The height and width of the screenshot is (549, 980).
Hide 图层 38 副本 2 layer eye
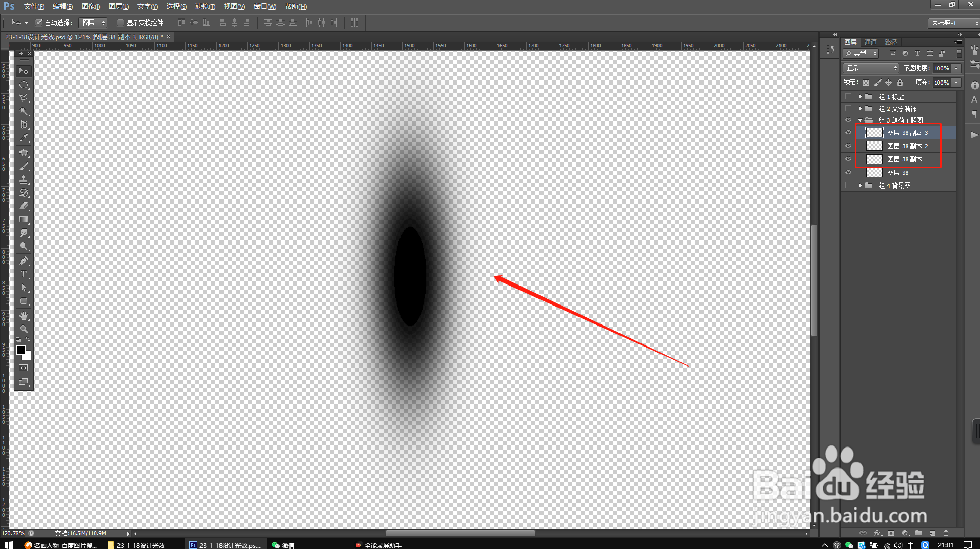[x=848, y=146]
